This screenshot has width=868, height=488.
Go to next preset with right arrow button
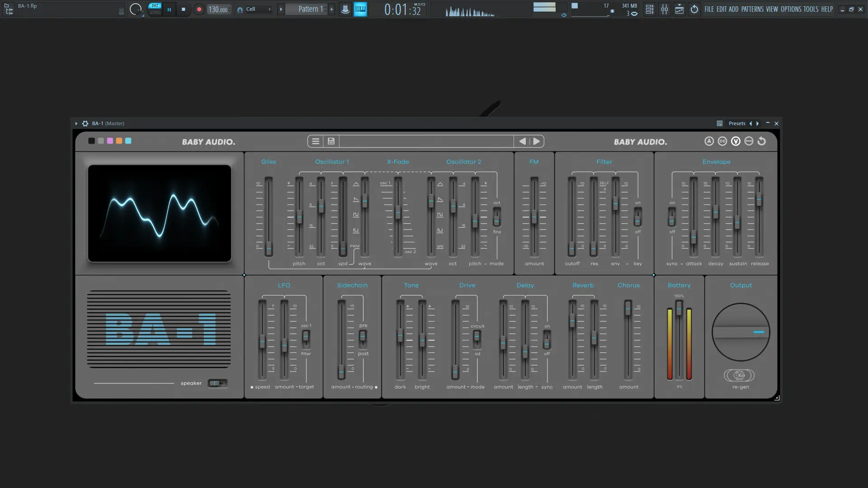click(x=536, y=141)
